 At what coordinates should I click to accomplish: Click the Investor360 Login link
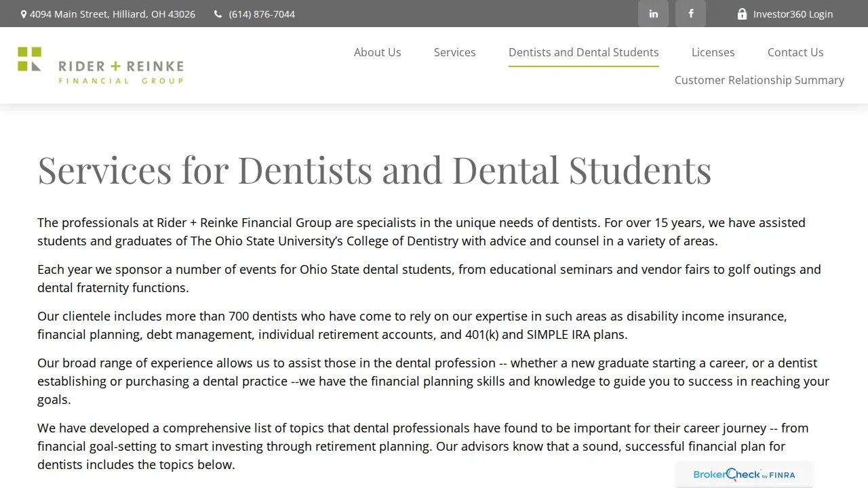click(x=793, y=14)
